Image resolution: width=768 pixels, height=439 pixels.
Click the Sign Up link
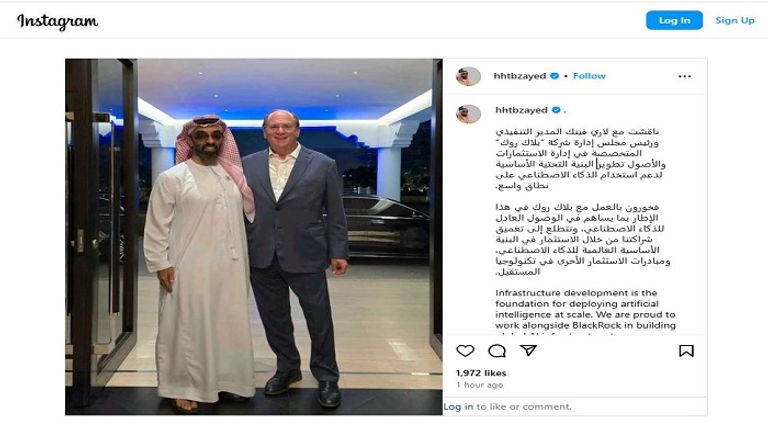click(x=735, y=20)
